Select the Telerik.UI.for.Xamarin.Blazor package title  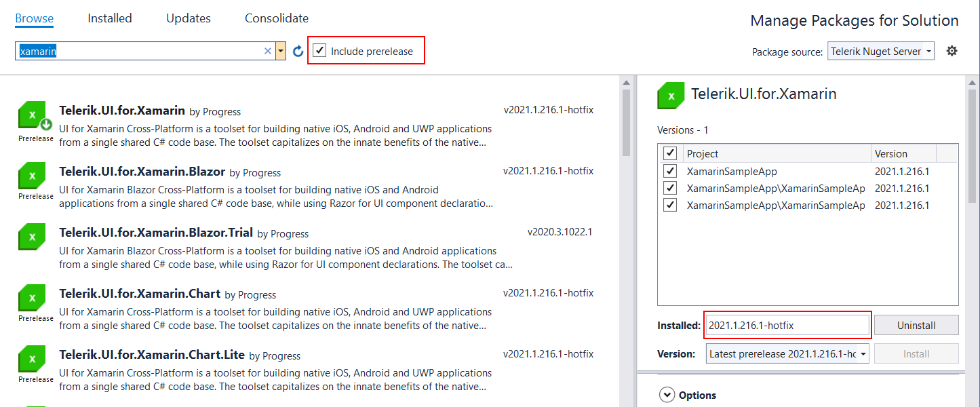click(x=142, y=172)
